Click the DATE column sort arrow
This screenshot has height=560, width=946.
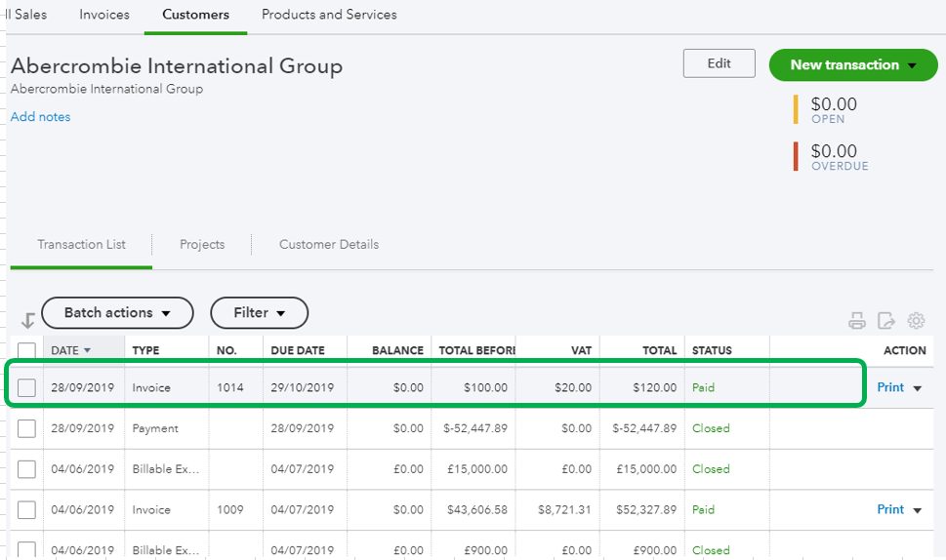(87, 350)
